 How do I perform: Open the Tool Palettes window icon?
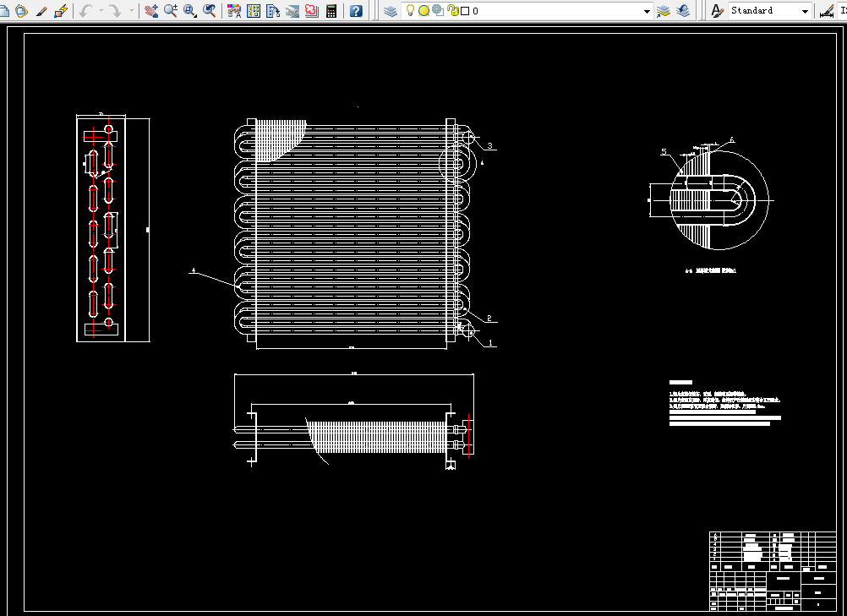coord(273,11)
